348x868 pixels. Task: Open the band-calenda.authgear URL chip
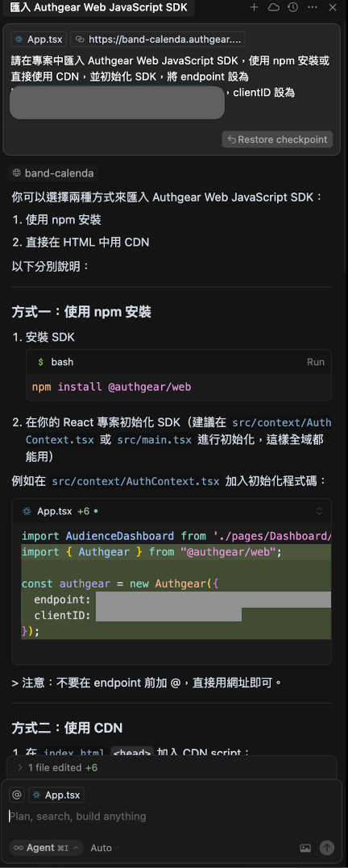pyautogui.click(x=158, y=39)
